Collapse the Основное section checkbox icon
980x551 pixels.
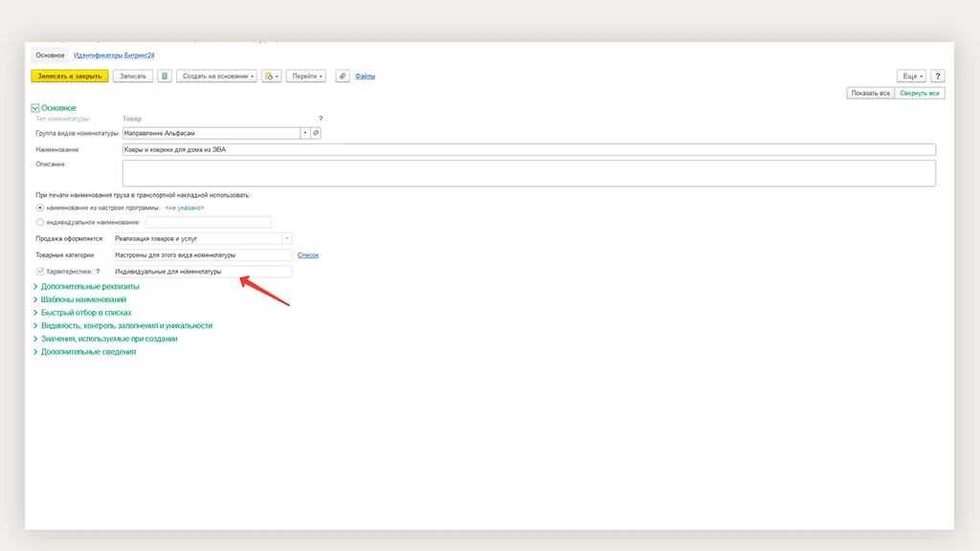pos(35,108)
